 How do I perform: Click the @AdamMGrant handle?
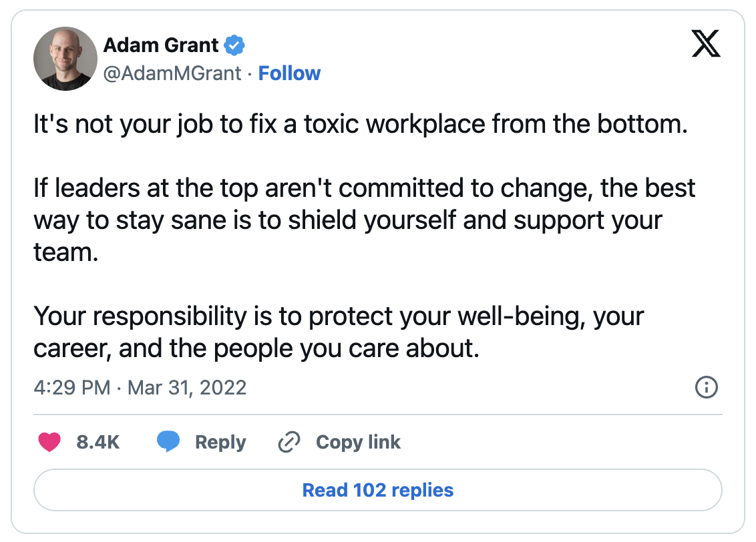tap(172, 73)
